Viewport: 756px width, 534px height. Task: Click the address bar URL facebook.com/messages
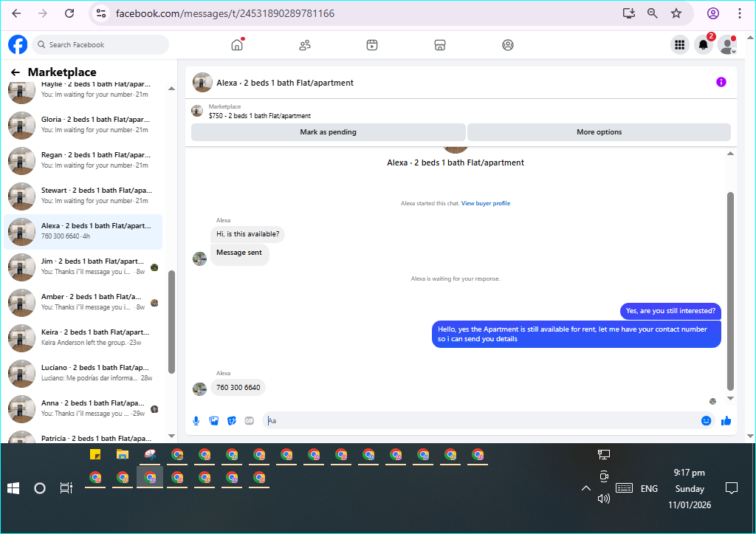coord(224,13)
